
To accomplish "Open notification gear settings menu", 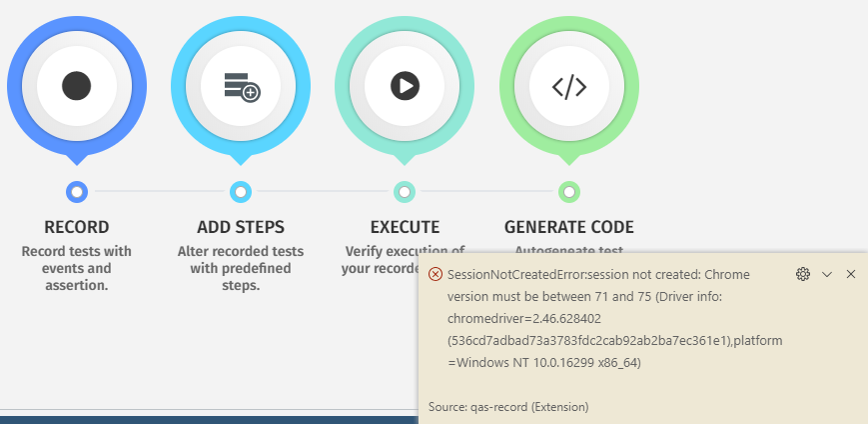I will pyautogui.click(x=802, y=274).
